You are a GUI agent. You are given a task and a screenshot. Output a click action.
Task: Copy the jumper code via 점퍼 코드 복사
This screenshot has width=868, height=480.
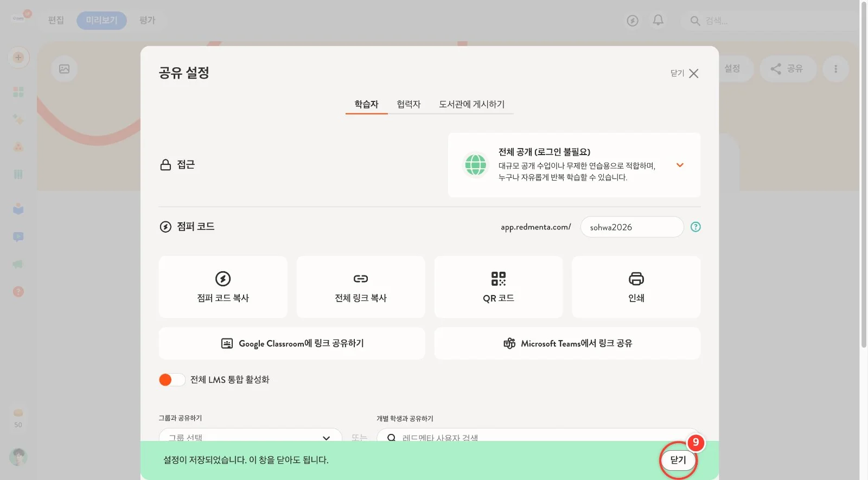[223, 287]
